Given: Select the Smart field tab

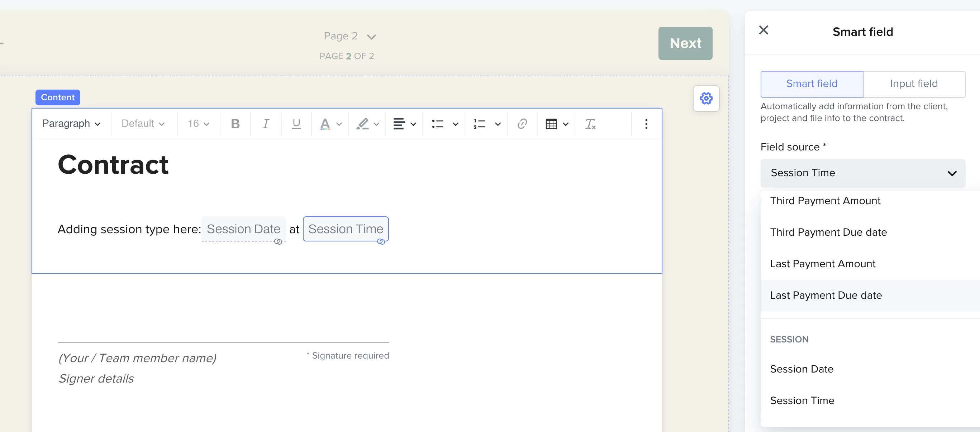Looking at the screenshot, I should click(x=812, y=84).
